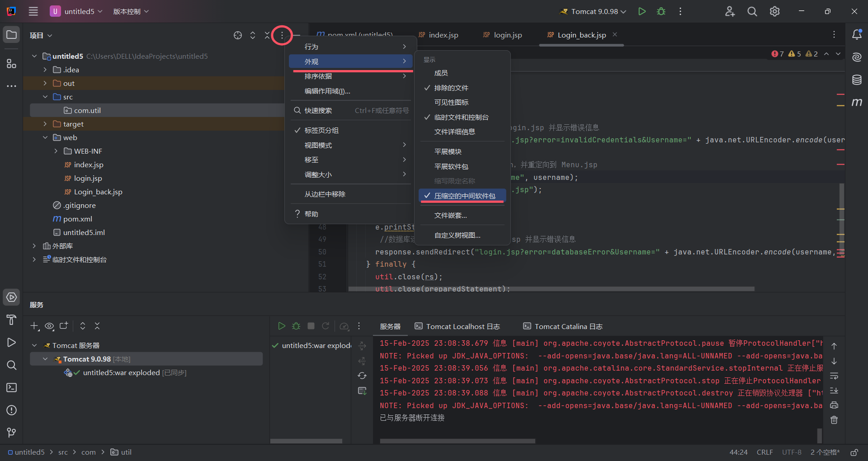This screenshot has width=868, height=461.
Task: Show more tool windows ellipsis
Action: click(12, 86)
